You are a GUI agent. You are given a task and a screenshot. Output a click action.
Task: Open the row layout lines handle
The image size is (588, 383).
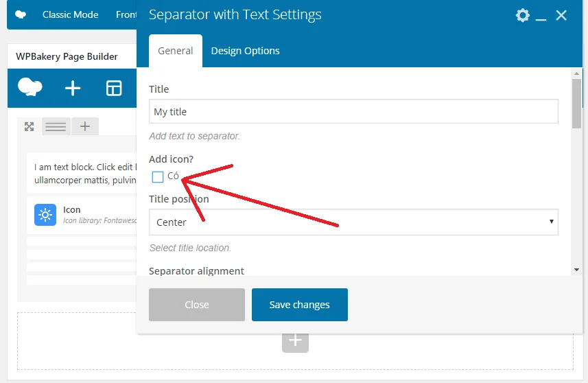click(x=56, y=126)
